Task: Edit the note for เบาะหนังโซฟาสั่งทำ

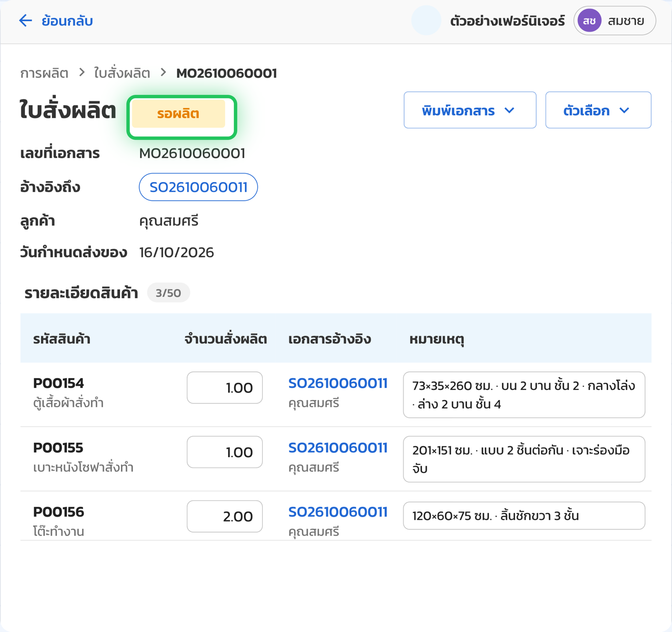Action: click(x=524, y=459)
